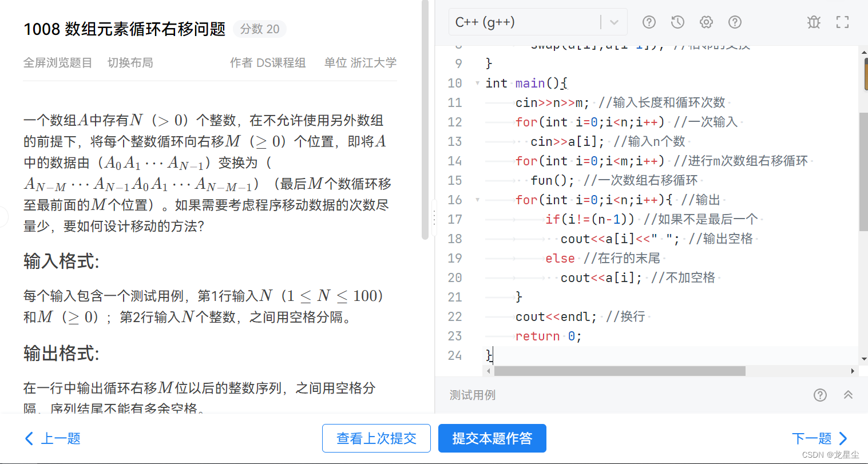Viewport: 868px width, 464px height.
Task: Click 单位 浙江大学 text
Action: (360, 63)
